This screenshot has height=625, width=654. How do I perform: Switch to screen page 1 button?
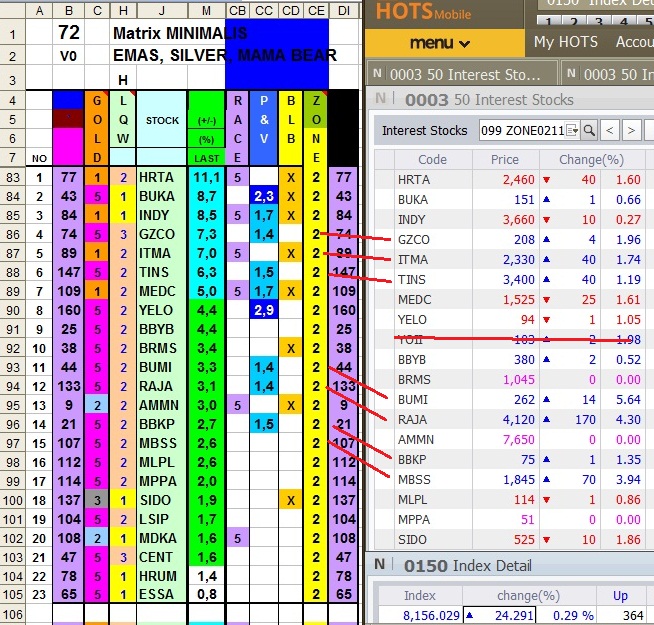pyautogui.click(x=548, y=22)
